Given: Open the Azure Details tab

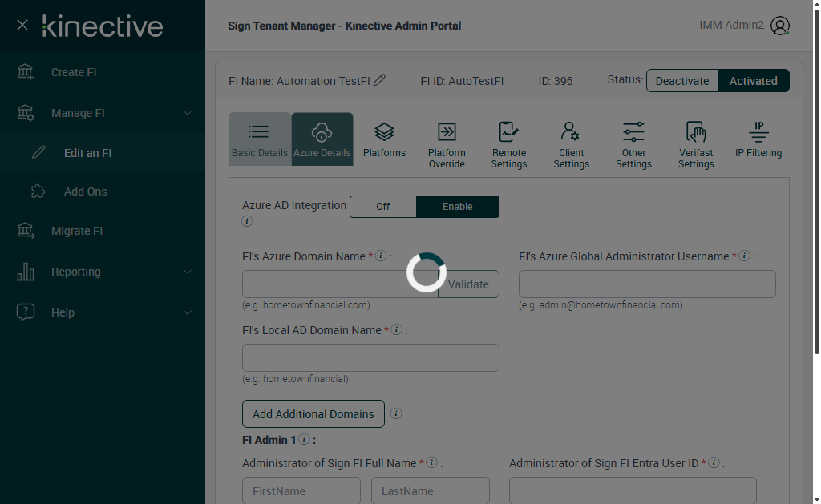Looking at the screenshot, I should [x=322, y=139].
